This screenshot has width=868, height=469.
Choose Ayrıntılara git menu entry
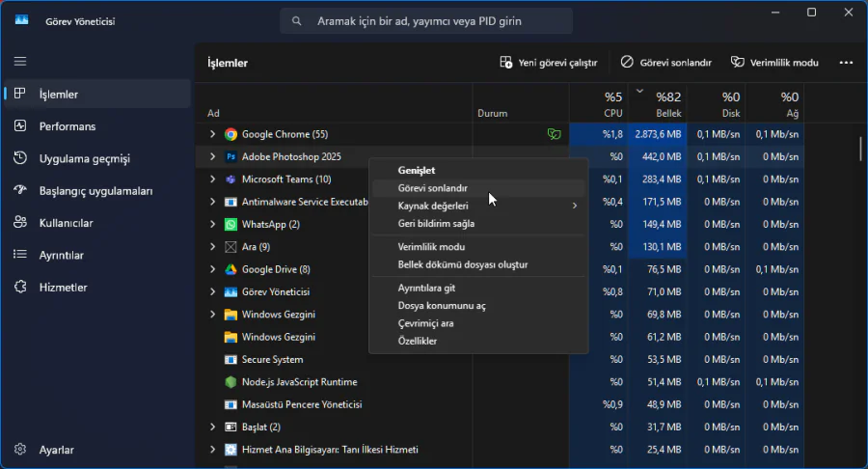pos(478,288)
